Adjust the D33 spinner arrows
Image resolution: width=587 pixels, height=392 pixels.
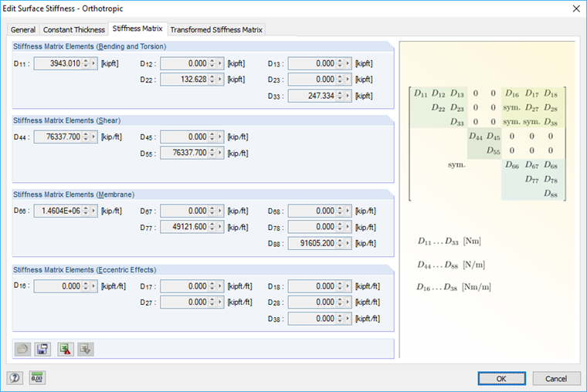[340, 96]
